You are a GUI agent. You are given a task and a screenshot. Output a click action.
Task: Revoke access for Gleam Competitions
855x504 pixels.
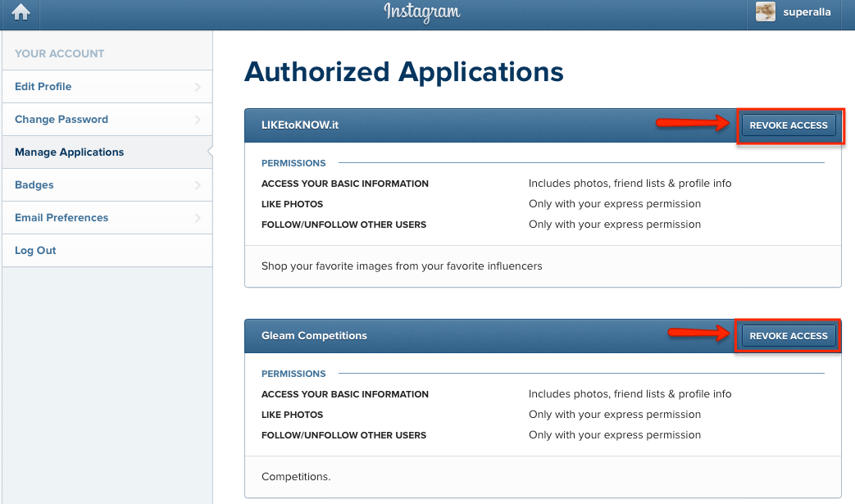[789, 336]
